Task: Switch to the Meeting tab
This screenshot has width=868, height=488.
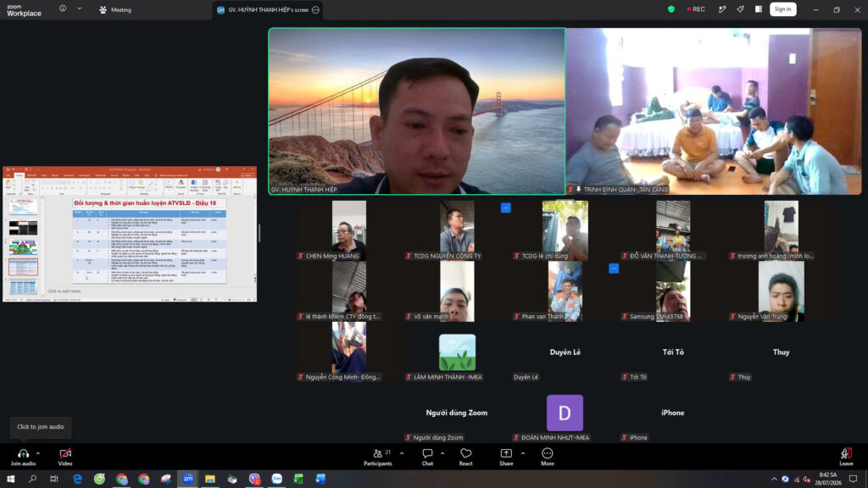Action: tap(115, 9)
